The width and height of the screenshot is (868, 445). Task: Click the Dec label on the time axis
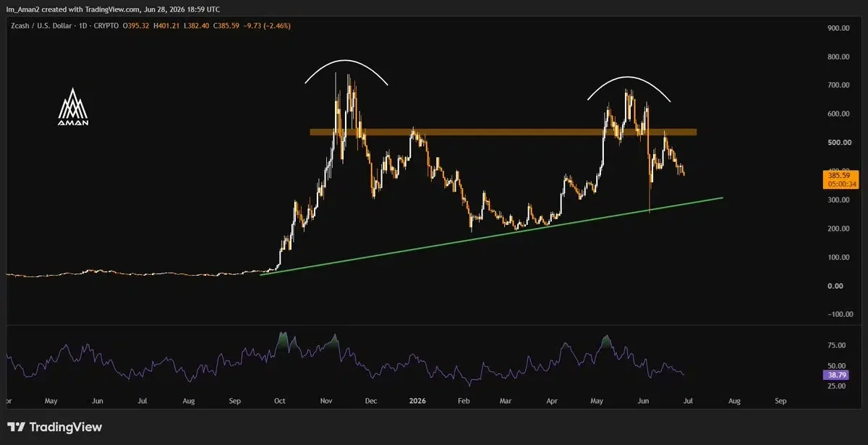371,400
